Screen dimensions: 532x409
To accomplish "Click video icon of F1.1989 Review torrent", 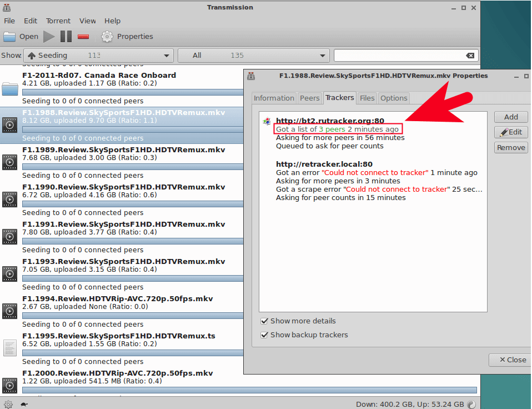I will (10, 162).
